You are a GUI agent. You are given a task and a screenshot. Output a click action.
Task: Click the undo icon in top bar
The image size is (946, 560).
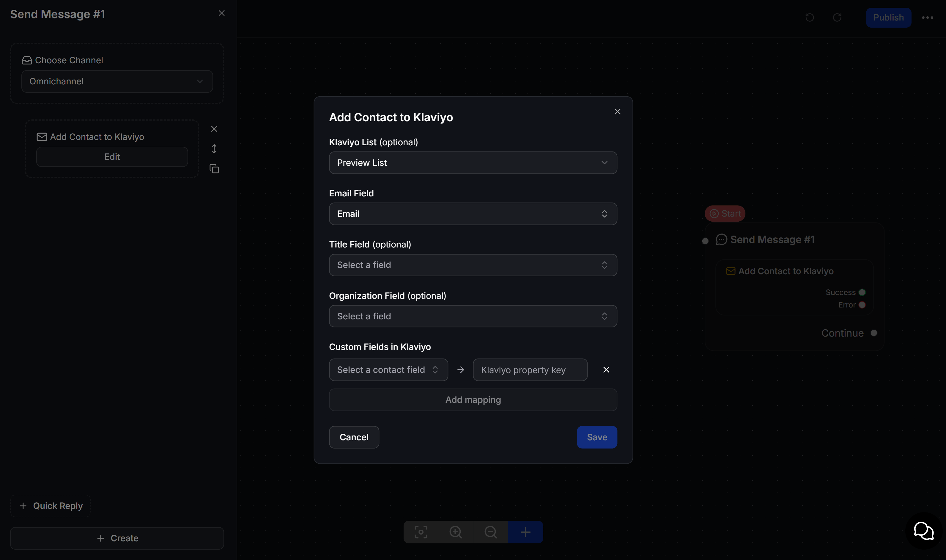coord(809,17)
